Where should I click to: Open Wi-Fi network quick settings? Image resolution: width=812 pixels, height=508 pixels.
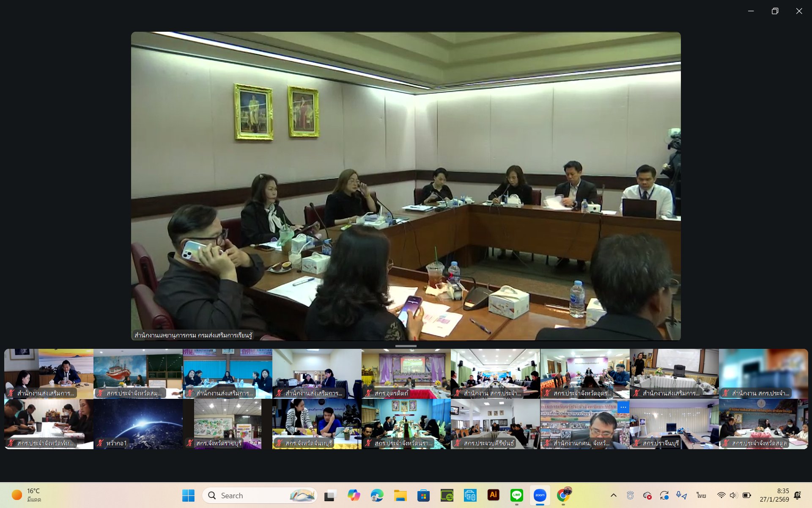click(x=721, y=495)
